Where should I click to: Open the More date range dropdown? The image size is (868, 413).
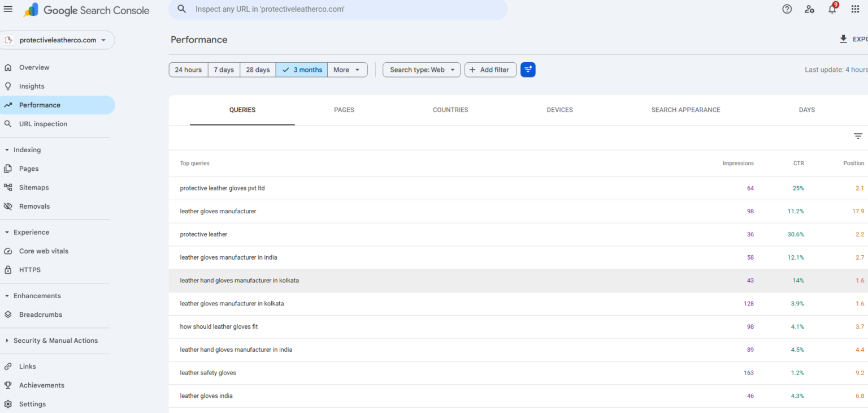(x=347, y=70)
